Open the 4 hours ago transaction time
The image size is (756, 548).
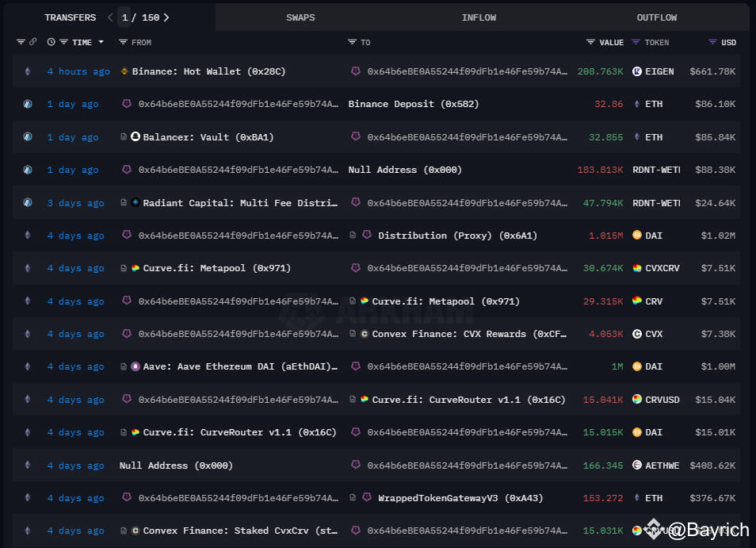coord(78,71)
